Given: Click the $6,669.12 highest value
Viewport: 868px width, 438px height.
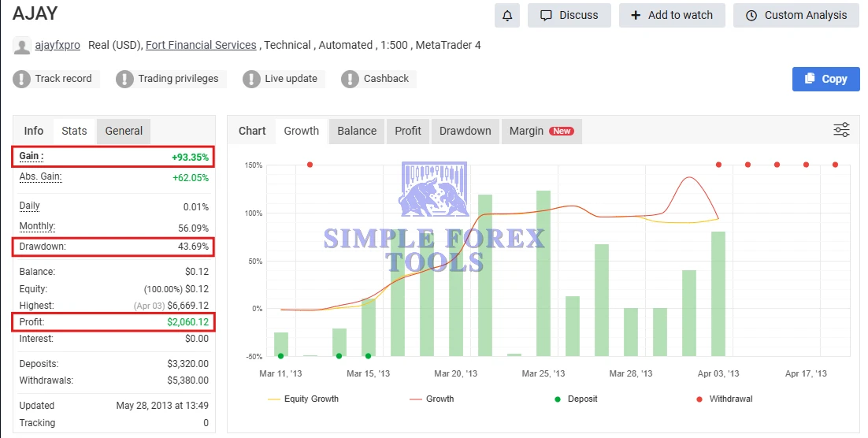Looking at the screenshot, I should 187,306.
